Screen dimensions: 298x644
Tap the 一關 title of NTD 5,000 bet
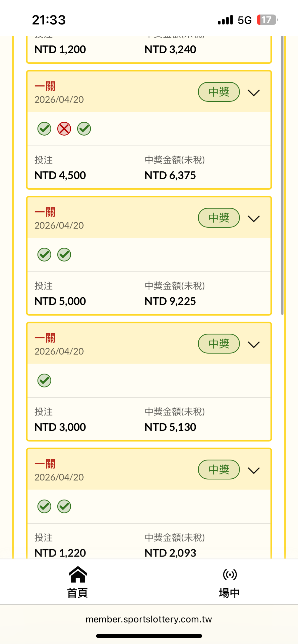tap(45, 212)
